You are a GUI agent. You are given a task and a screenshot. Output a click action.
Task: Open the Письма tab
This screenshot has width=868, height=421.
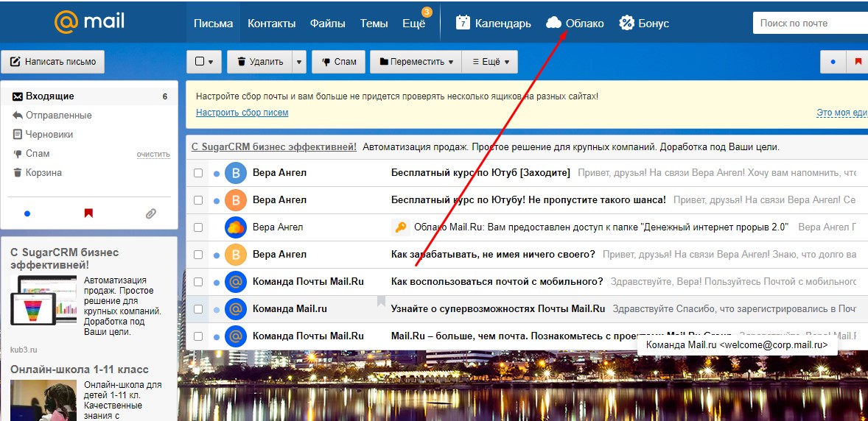tap(213, 24)
